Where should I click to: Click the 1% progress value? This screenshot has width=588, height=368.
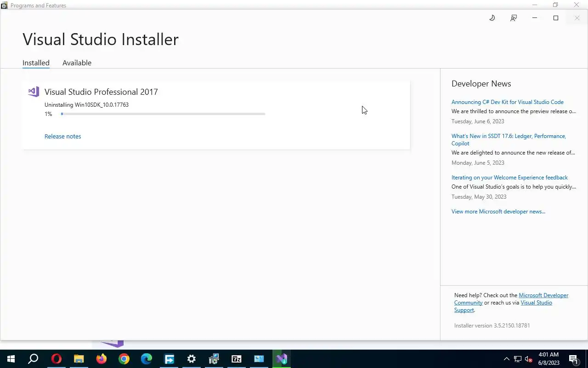click(x=48, y=114)
